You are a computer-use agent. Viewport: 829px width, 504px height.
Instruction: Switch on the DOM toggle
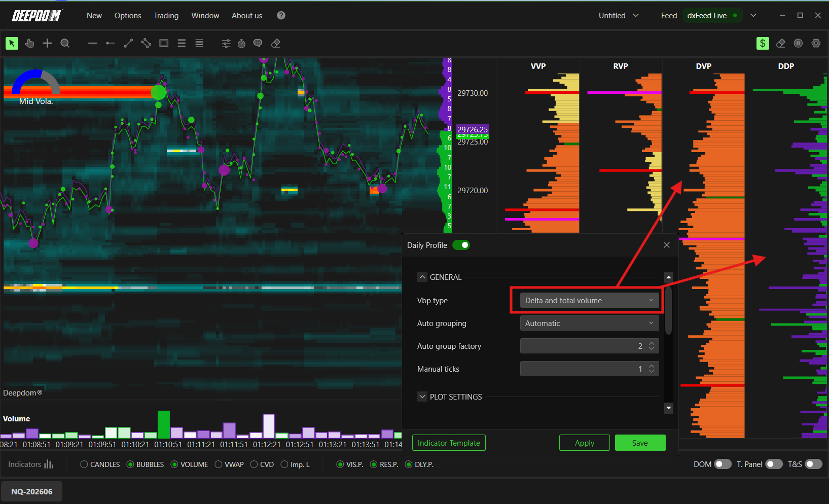[723, 464]
